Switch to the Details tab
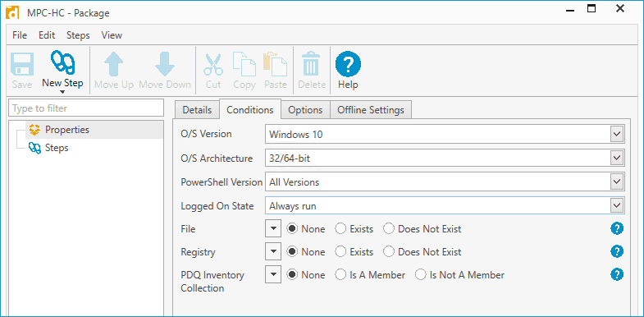Viewport: 644px width, 317px height. coord(197,110)
